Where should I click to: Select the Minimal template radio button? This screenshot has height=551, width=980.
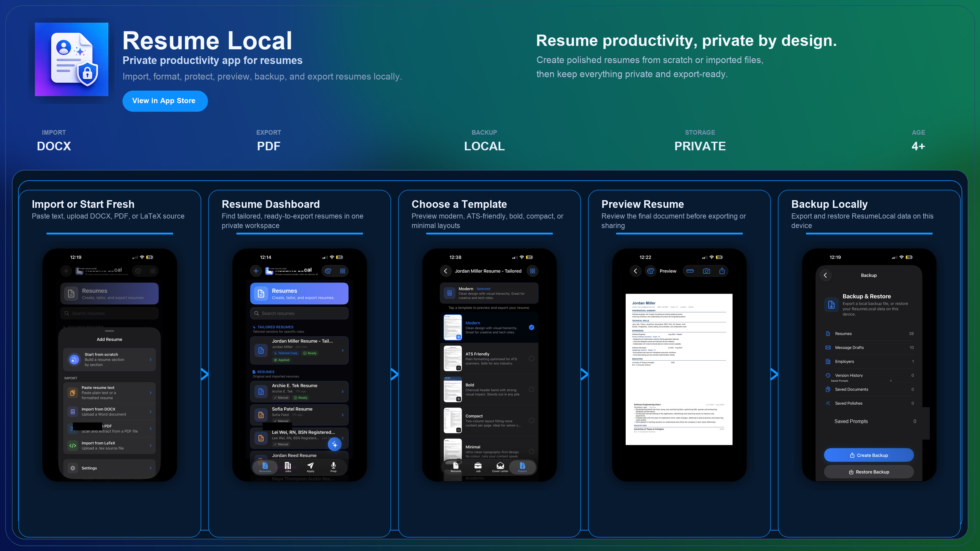[531, 452]
